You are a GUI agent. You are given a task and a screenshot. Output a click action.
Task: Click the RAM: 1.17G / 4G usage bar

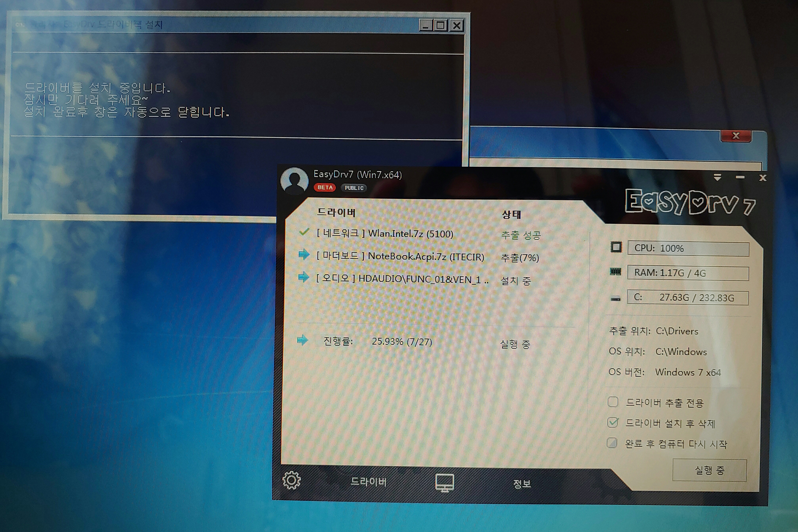(688, 273)
